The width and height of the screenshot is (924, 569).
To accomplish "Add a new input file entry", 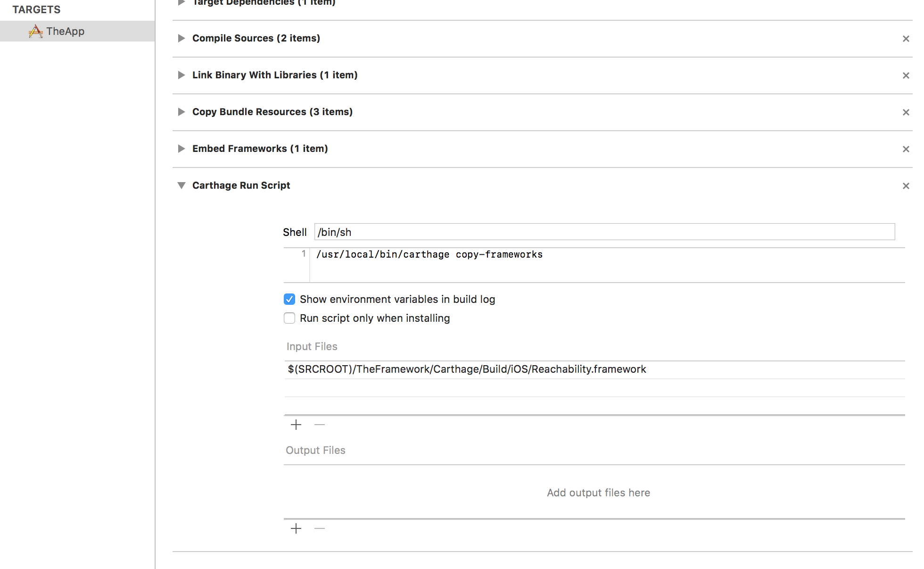I will (x=296, y=425).
